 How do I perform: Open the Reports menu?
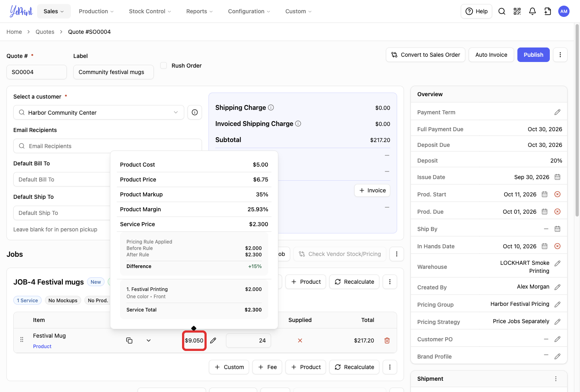[x=199, y=11]
